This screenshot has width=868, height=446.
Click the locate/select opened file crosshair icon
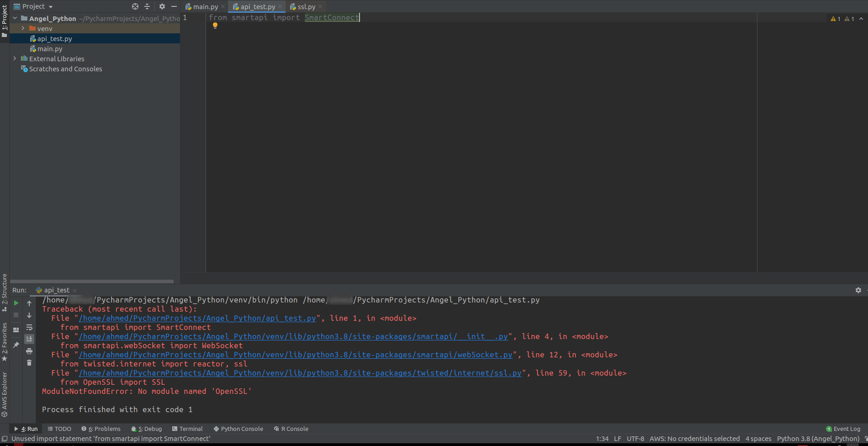(135, 6)
